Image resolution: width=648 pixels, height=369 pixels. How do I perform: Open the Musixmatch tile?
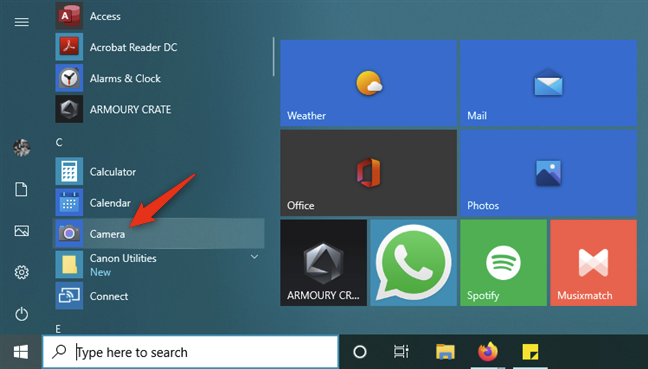[x=593, y=263]
